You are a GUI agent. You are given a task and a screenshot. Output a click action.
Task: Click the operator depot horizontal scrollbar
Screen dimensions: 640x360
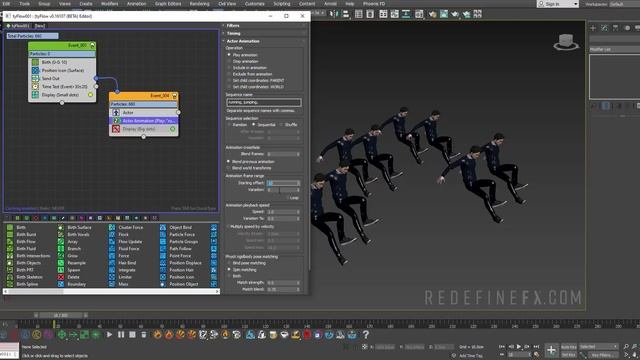pyautogui.click(x=112, y=291)
